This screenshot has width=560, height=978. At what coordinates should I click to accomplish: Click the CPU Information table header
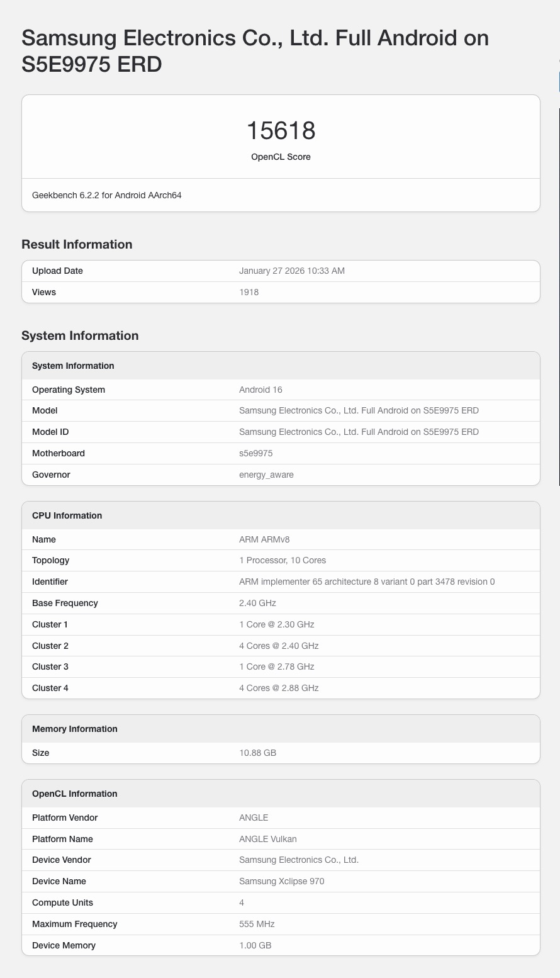pyautogui.click(x=67, y=515)
